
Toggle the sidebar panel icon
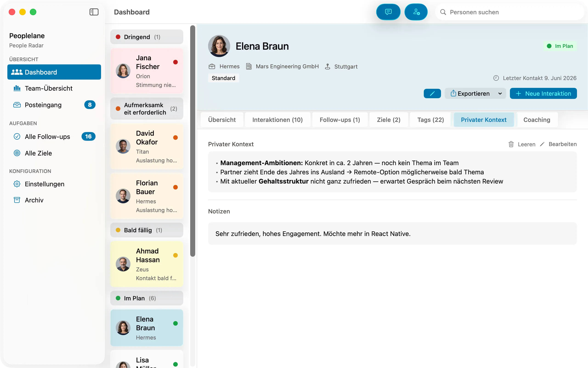pos(94,12)
